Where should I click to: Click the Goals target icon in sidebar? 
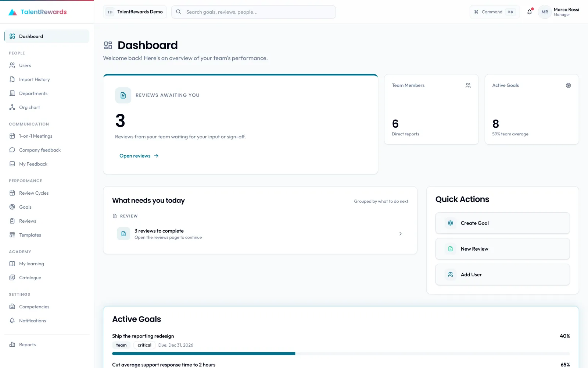12,207
